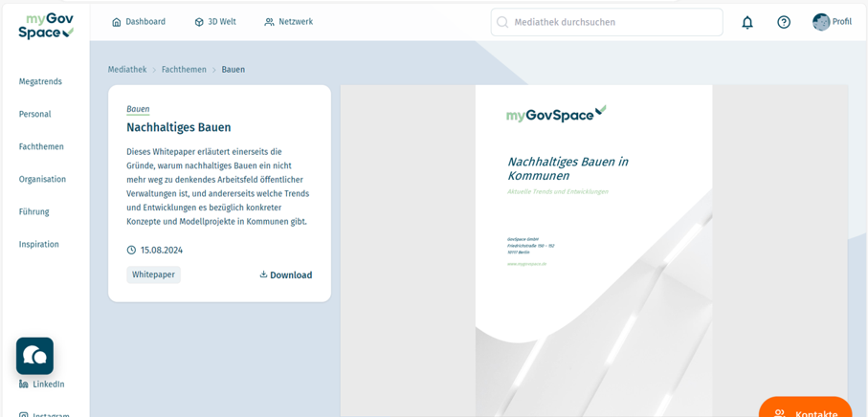868x417 pixels.
Task: Click the profile avatar picture
Action: [821, 22]
